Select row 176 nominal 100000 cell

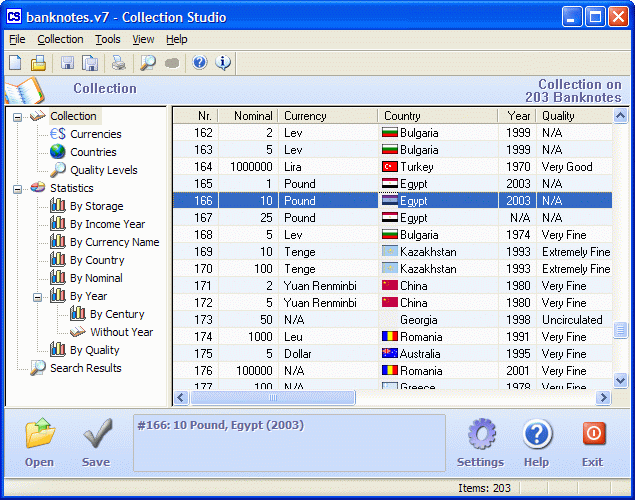pos(248,370)
